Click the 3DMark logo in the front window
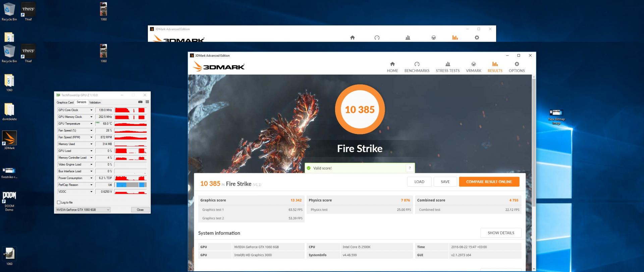 point(219,66)
